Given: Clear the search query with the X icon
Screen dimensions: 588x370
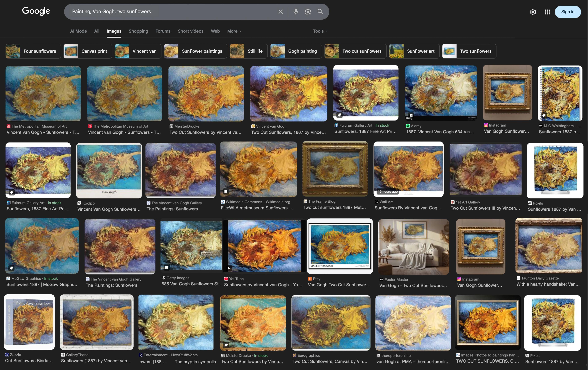Looking at the screenshot, I should 281,11.
